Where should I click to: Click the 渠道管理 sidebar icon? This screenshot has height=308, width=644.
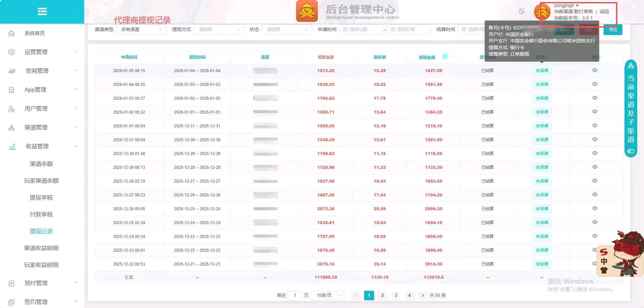[11, 127]
